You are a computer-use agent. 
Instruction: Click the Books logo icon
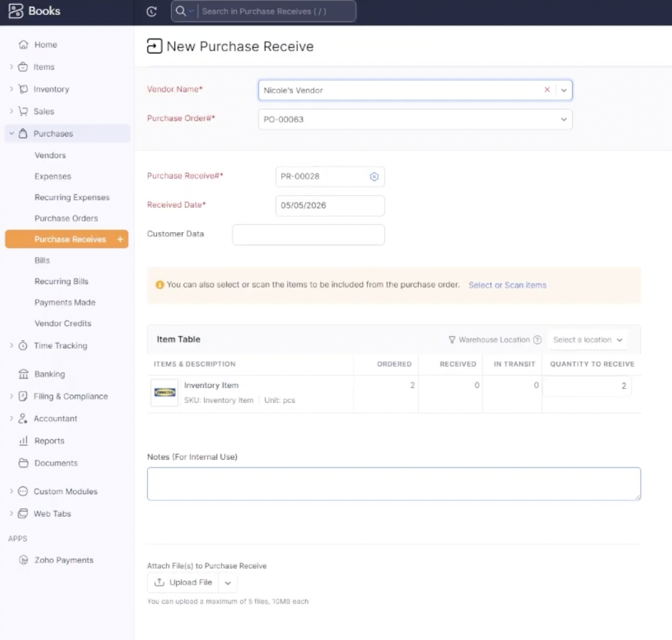pyautogui.click(x=16, y=11)
